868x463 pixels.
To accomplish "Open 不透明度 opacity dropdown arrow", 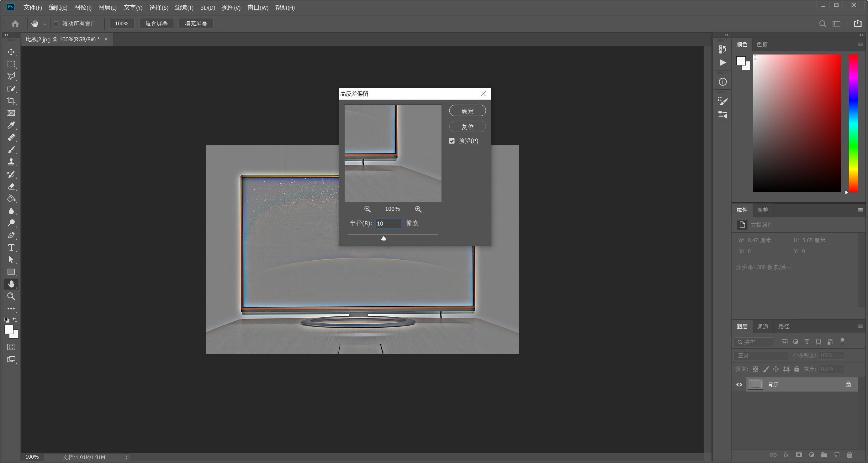I will [x=841, y=356].
